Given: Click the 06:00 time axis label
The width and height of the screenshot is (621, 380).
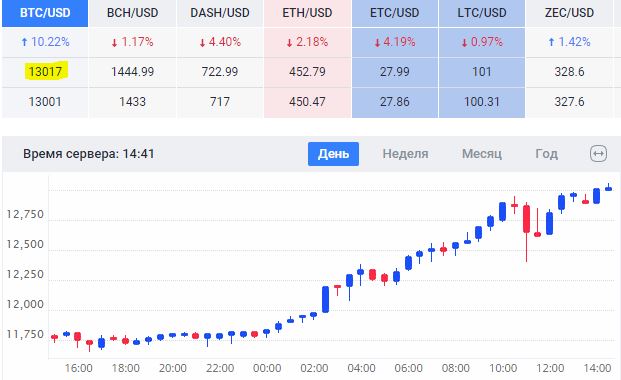Looking at the screenshot, I should [408, 368].
